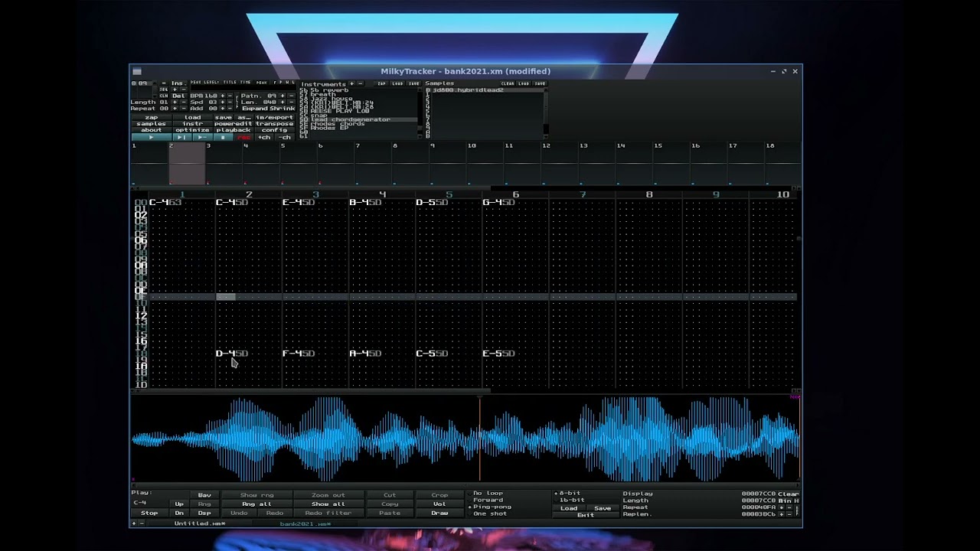Image resolution: width=980 pixels, height=551 pixels.
Task: Select the Ping-pong loop mode
Action: [488, 507]
